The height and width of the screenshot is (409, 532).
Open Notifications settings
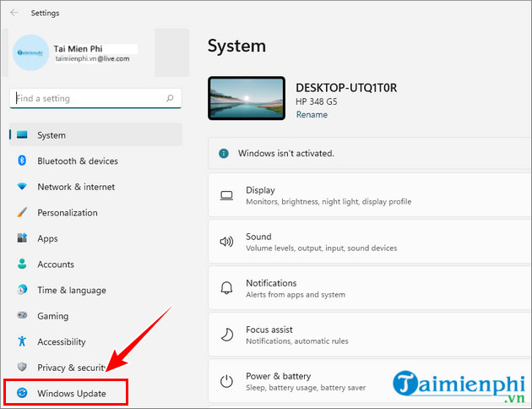click(x=370, y=288)
